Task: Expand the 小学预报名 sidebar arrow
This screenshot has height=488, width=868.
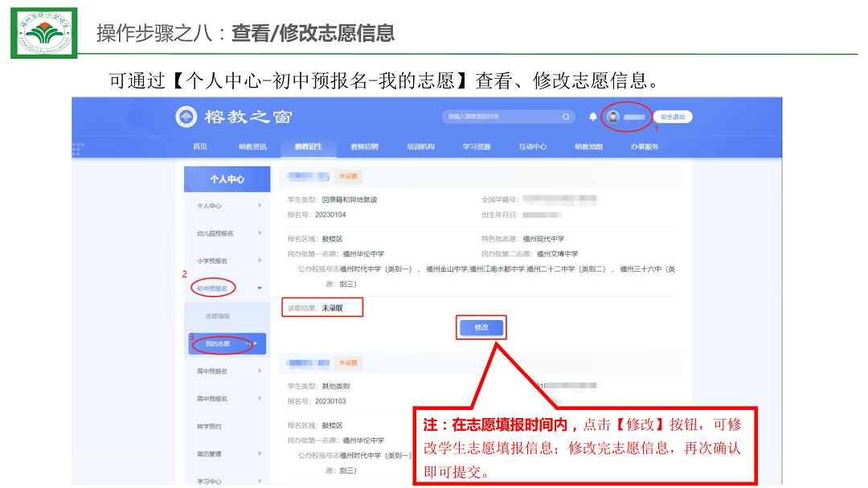Action: pos(259,260)
